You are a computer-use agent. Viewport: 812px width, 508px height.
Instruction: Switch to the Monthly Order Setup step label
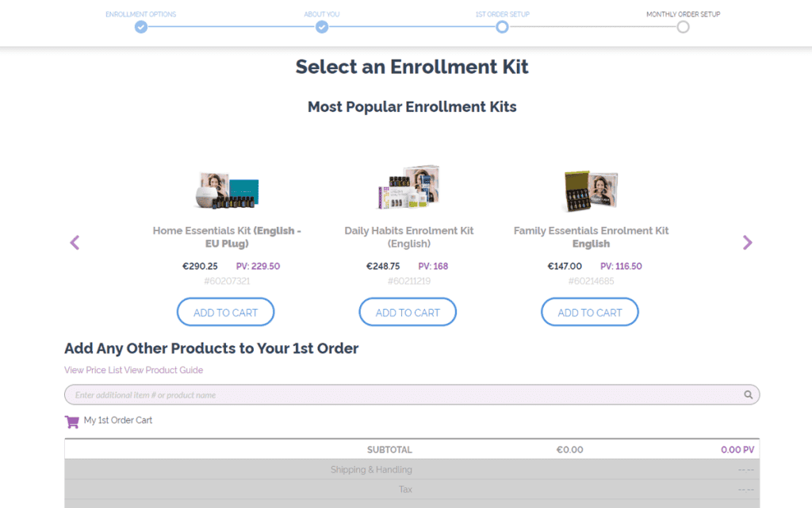[683, 13]
